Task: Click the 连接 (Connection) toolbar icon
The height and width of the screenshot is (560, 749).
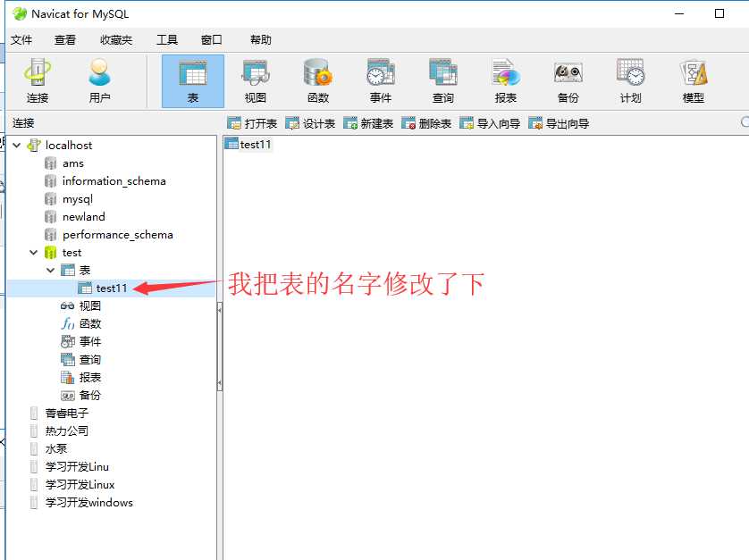Action: tap(38, 81)
